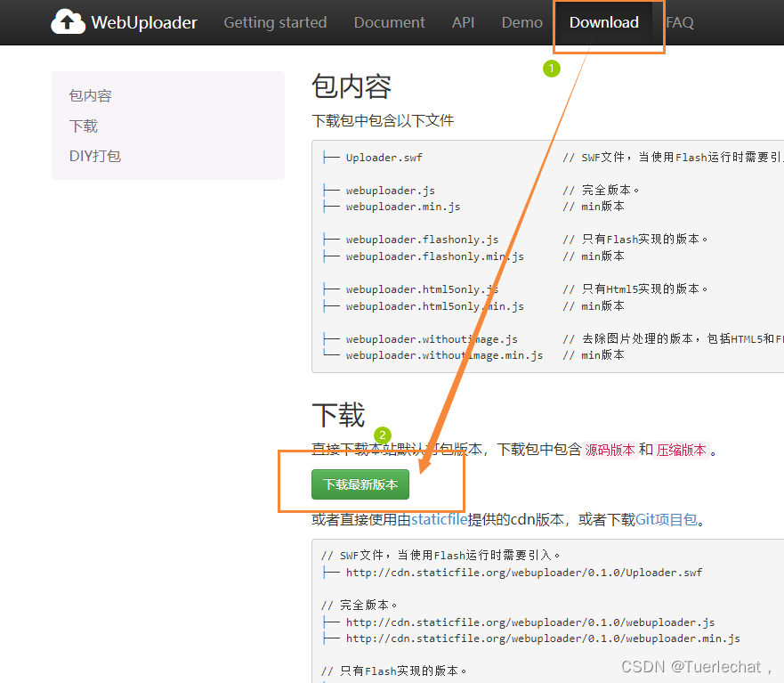Open the Document nav item

click(389, 22)
